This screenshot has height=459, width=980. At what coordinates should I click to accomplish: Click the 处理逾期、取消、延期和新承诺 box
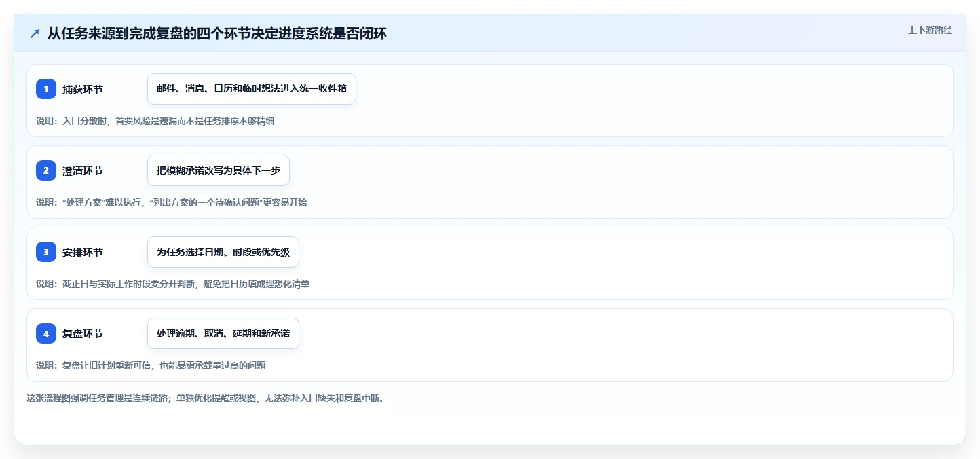click(223, 333)
